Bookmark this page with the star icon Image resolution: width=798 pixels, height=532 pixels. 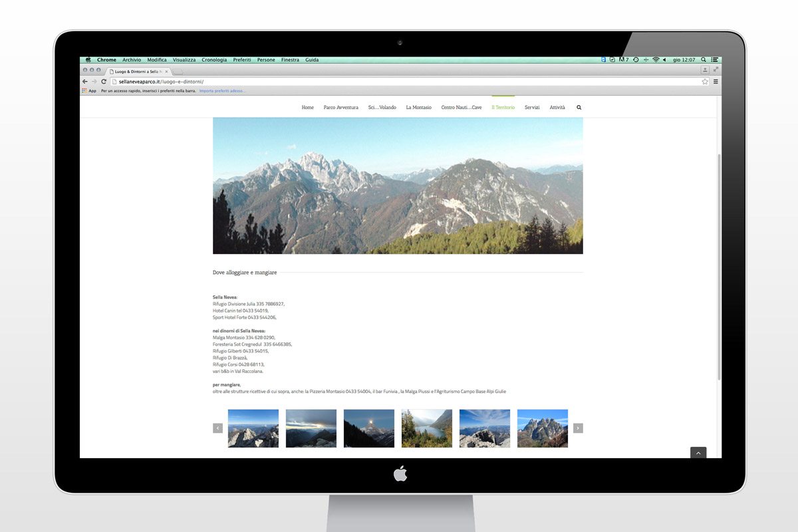coord(705,81)
